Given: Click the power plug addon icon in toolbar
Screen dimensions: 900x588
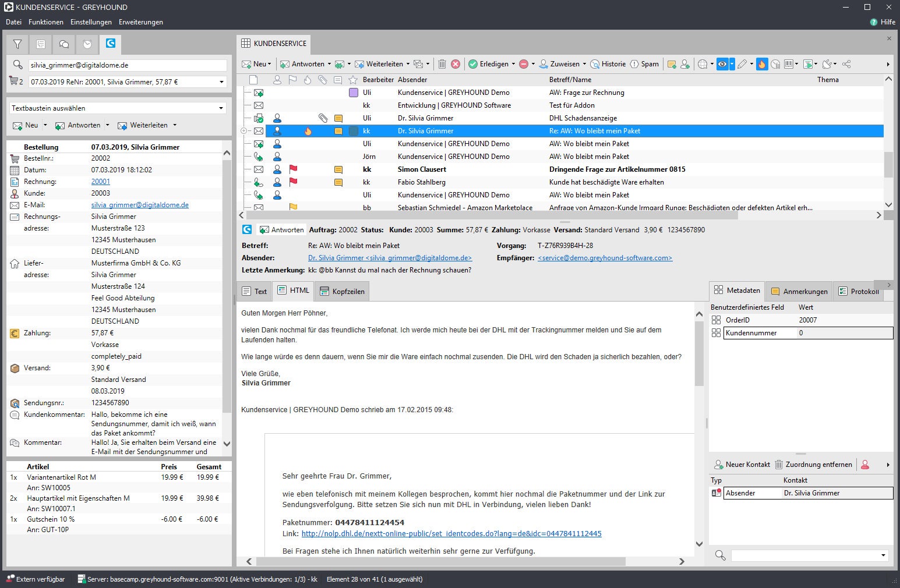Looking at the screenshot, I should [827, 64].
